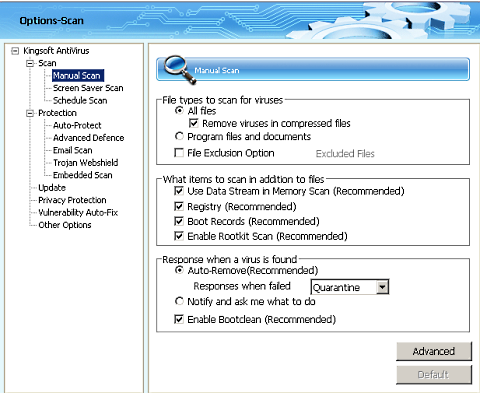Click the Excluded Files link
Screen dimensions: 480x393
click(345, 154)
